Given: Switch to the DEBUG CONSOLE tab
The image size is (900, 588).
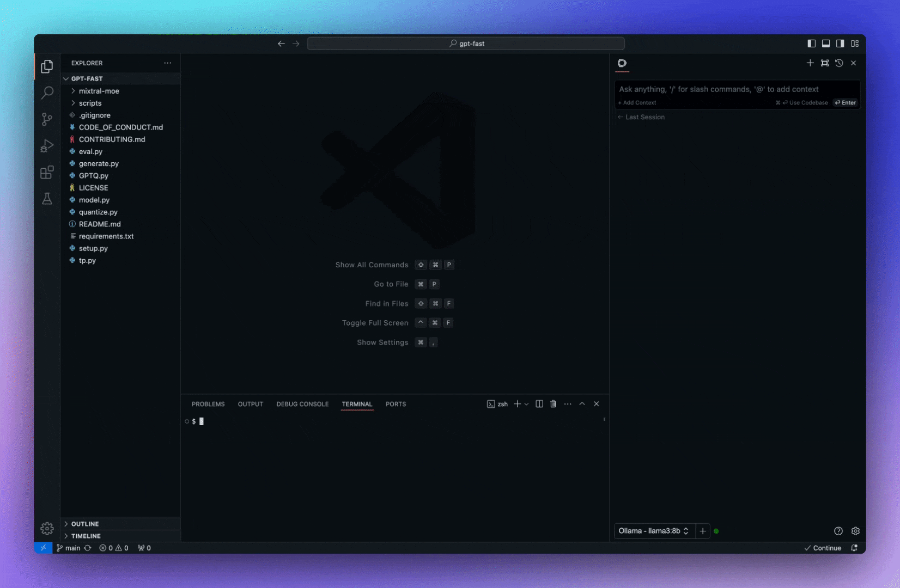Looking at the screenshot, I should coord(302,404).
